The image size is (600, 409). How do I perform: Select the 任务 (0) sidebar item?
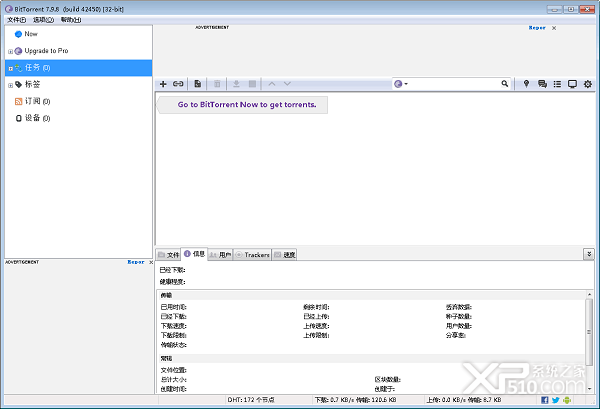coord(78,68)
